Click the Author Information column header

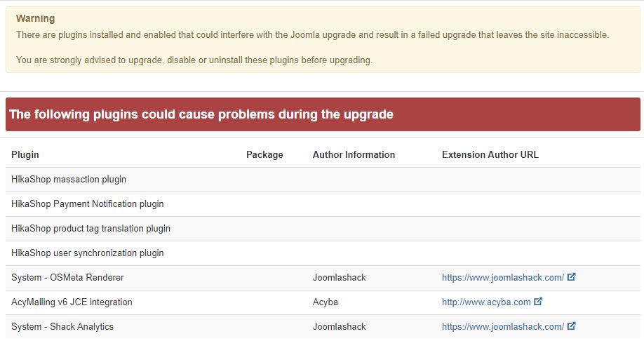354,155
